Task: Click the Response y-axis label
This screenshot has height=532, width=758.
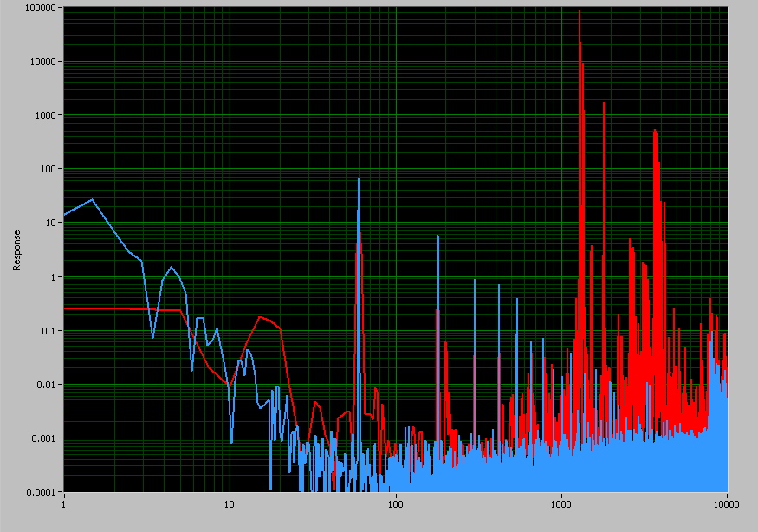Action: (16, 250)
